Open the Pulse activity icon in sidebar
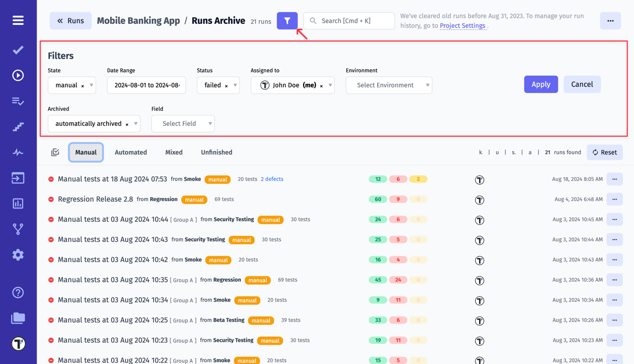Screen dimensions: 634x364 click(18, 153)
